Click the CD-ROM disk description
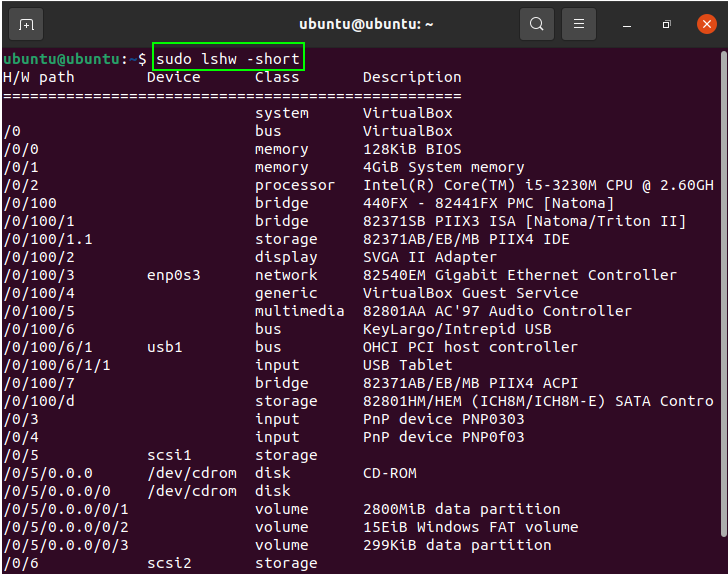Screen dimensions: 728x575 tap(390, 473)
